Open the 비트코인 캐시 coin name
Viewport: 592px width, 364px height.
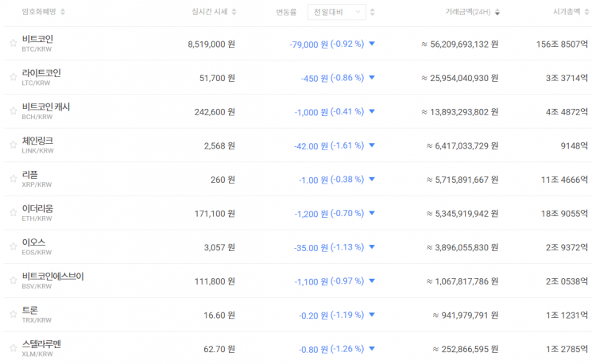45,106
